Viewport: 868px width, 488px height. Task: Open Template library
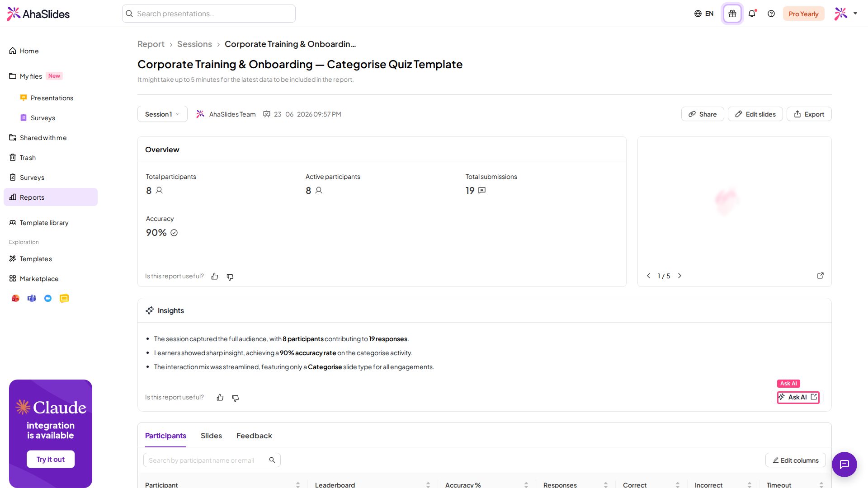click(x=51, y=223)
